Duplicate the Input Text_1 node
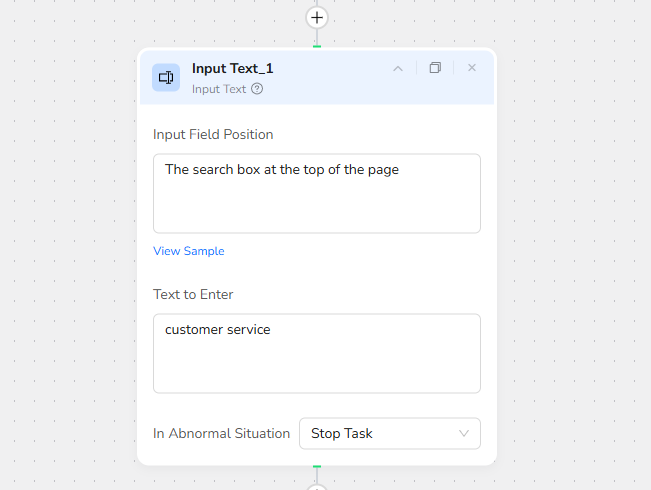The height and width of the screenshot is (490, 651). pyautogui.click(x=435, y=68)
